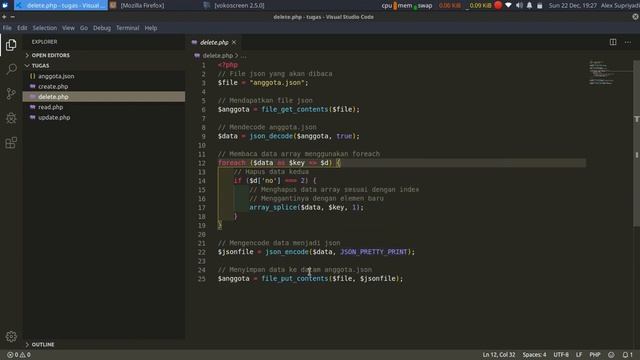Click the json_decode function on line 9

pyautogui.click(x=271, y=136)
